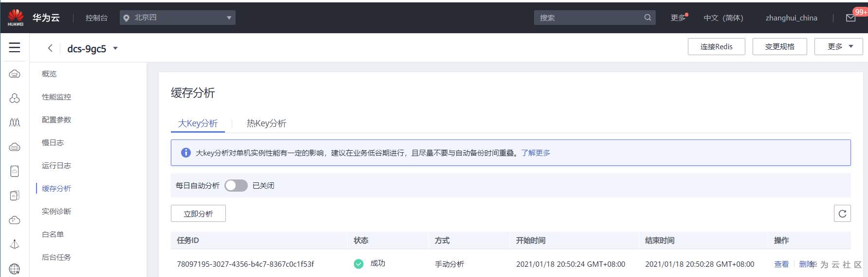Open the hamburger navigation menu
The image size is (868, 277).
coord(15,47)
